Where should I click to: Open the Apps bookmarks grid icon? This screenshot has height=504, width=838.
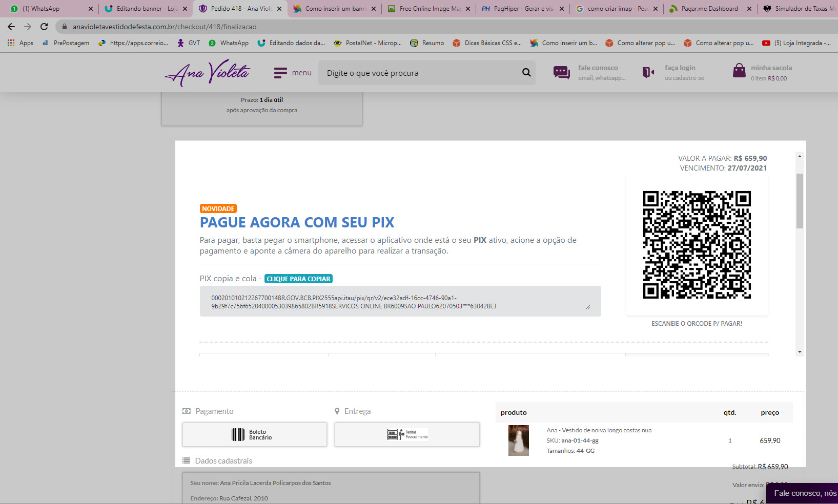coord(11,43)
